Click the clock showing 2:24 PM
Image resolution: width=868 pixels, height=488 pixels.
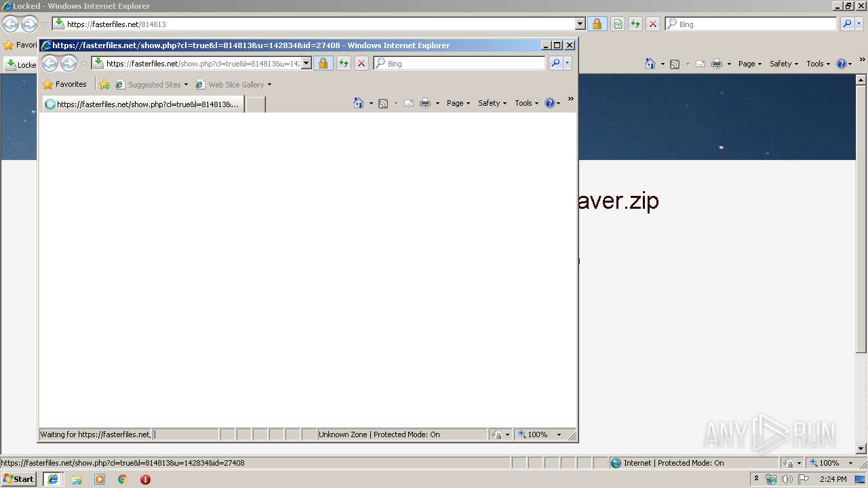coord(833,479)
